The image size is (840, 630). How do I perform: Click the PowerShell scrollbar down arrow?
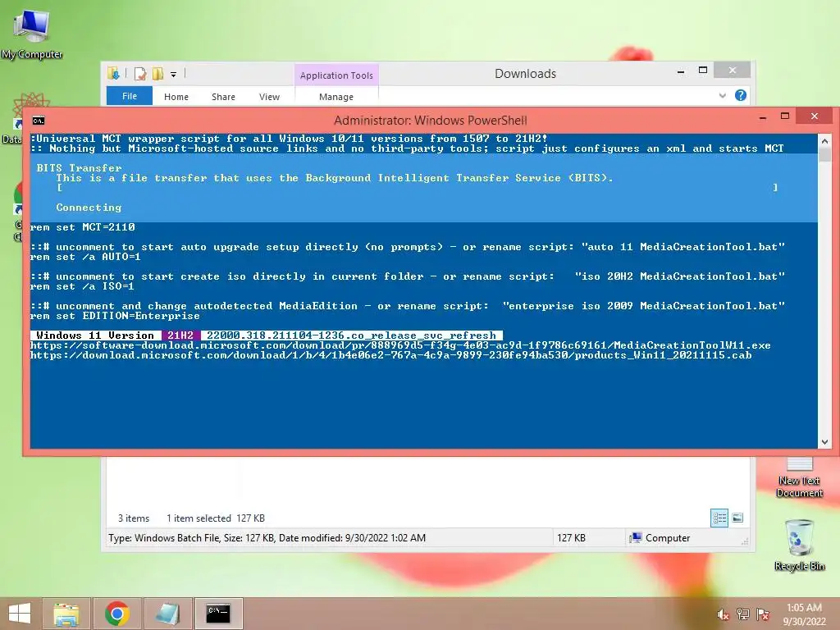click(825, 442)
